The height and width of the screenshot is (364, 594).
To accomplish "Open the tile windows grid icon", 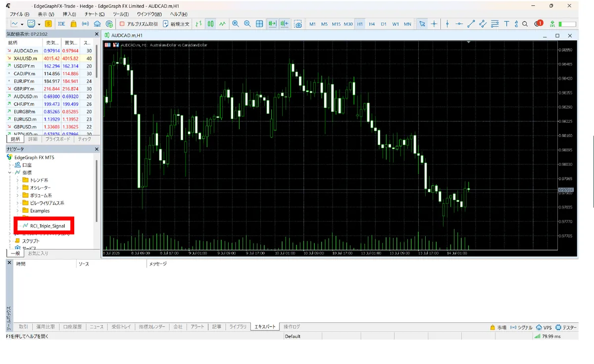I will click(x=259, y=24).
